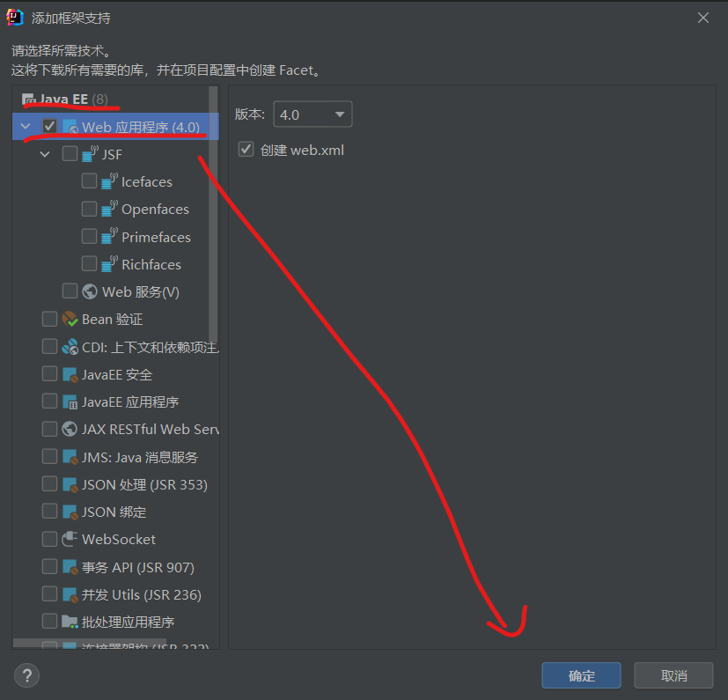This screenshot has height=700, width=728.
Task: Check the 并发 Utils (JSR 236) checkbox
Action: (49, 594)
